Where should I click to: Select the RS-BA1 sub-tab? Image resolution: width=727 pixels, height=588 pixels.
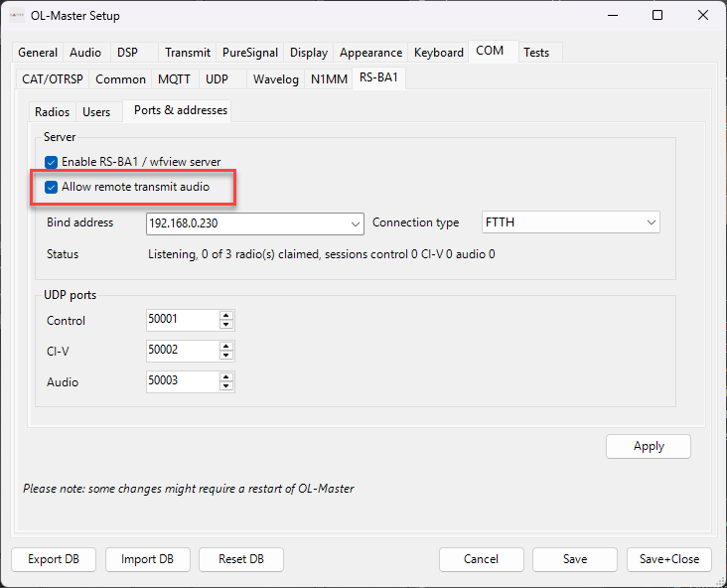pos(378,77)
